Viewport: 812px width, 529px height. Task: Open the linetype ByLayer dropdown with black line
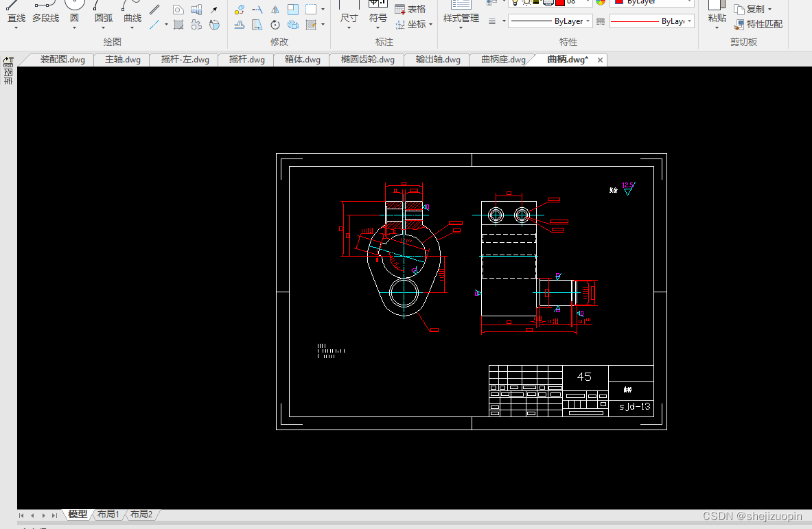(x=550, y=21)
